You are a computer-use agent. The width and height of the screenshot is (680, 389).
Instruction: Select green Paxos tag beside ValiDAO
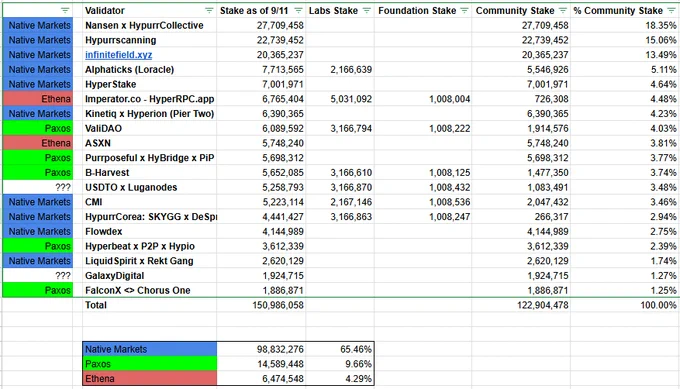tap(38, 129)
